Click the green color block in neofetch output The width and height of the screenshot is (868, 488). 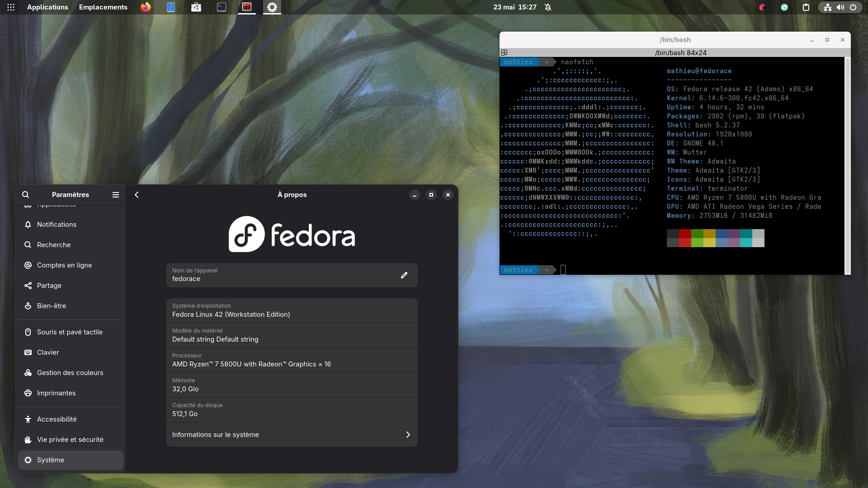(x=697, y=238)
